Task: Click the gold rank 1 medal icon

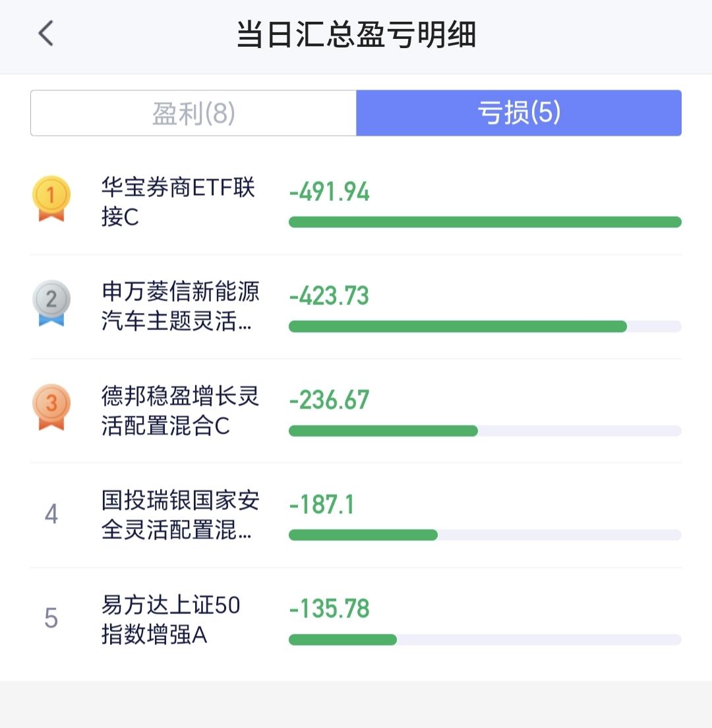Action: pos(51,198)
